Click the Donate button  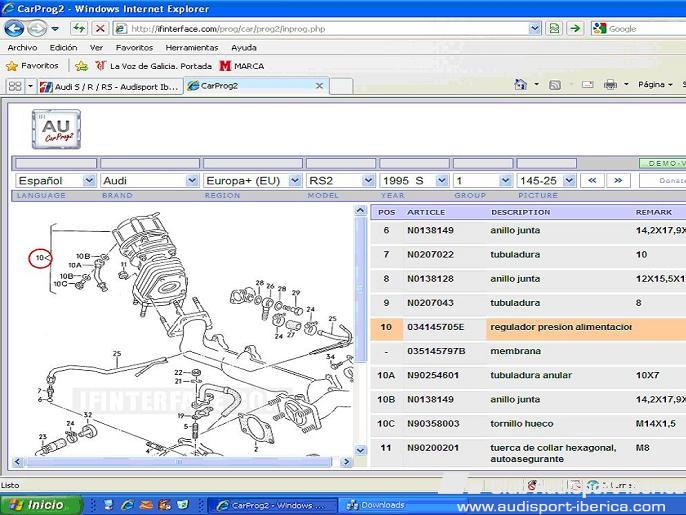(x=662, y=180)
